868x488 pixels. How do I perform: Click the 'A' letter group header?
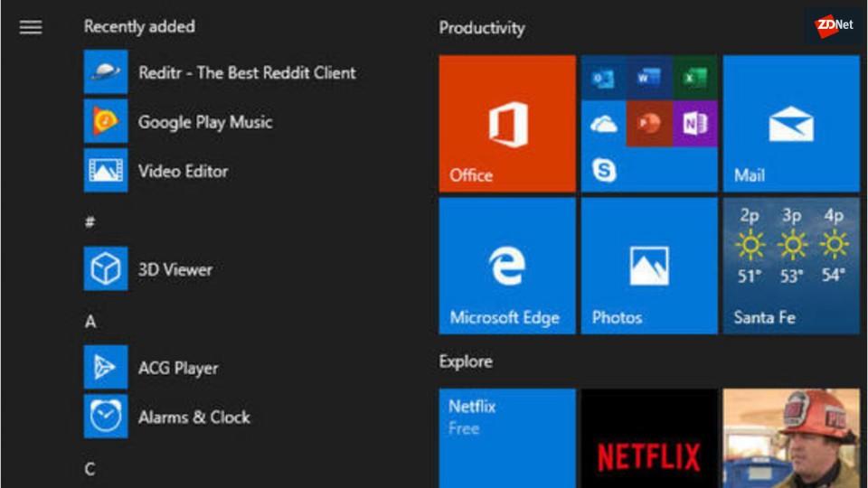coord(90,322)
